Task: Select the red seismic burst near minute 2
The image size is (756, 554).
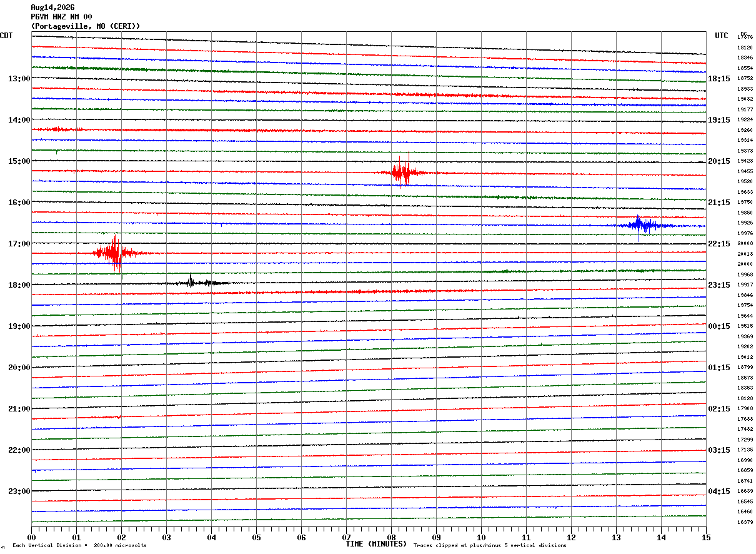Action: click(x=117, y=253)
